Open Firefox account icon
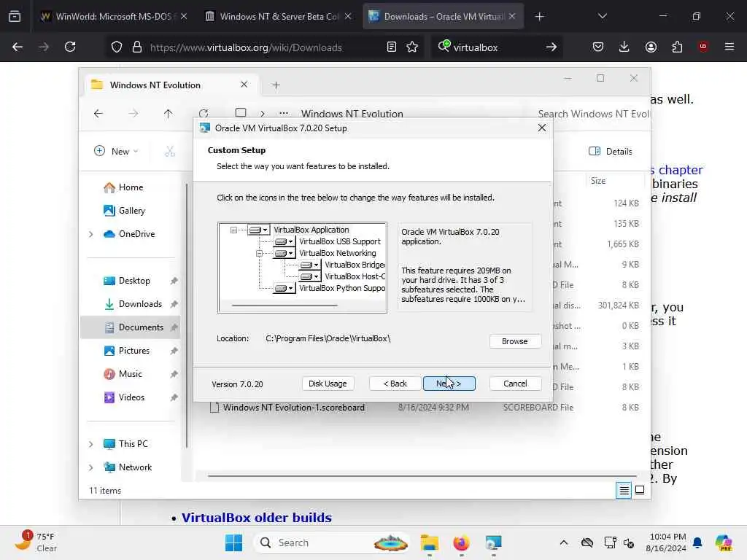Screen dimensions: 747x560 651,47
